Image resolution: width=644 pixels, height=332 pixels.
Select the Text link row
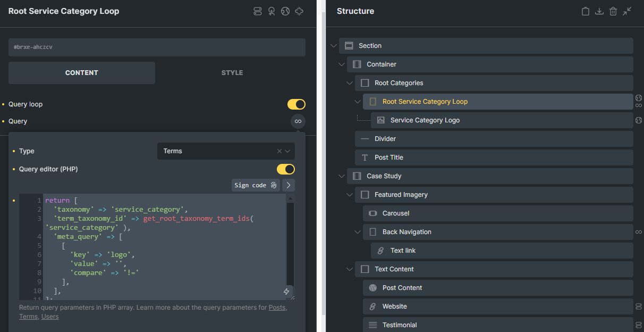click(x=502, y=251)
